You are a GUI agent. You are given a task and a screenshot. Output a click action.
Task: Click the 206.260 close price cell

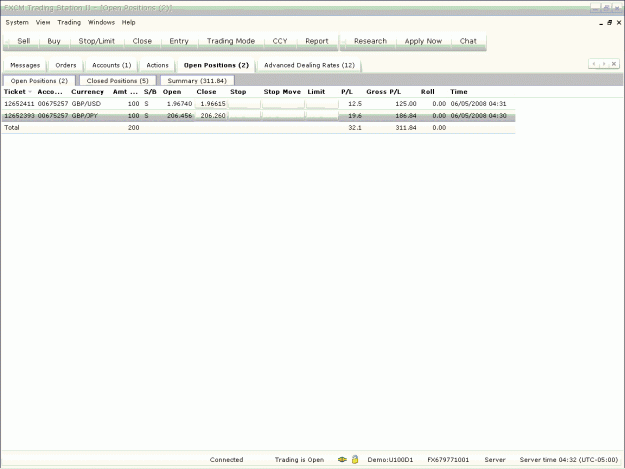click(212, 116)
